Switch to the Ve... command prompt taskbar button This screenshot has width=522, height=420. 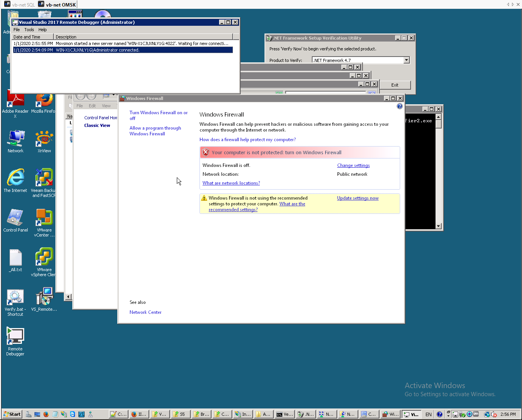[x=285, y=414]
